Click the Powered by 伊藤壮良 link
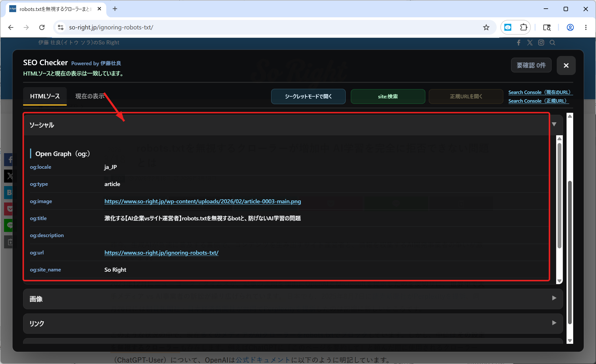This screenshot has height=364, width=596. pos(96,63)
